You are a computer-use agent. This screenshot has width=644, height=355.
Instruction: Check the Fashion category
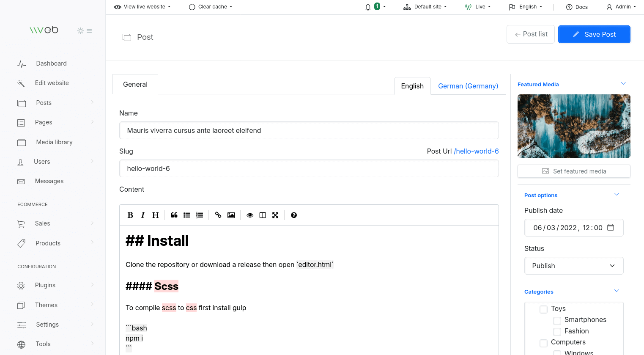(x=557, y=332)
